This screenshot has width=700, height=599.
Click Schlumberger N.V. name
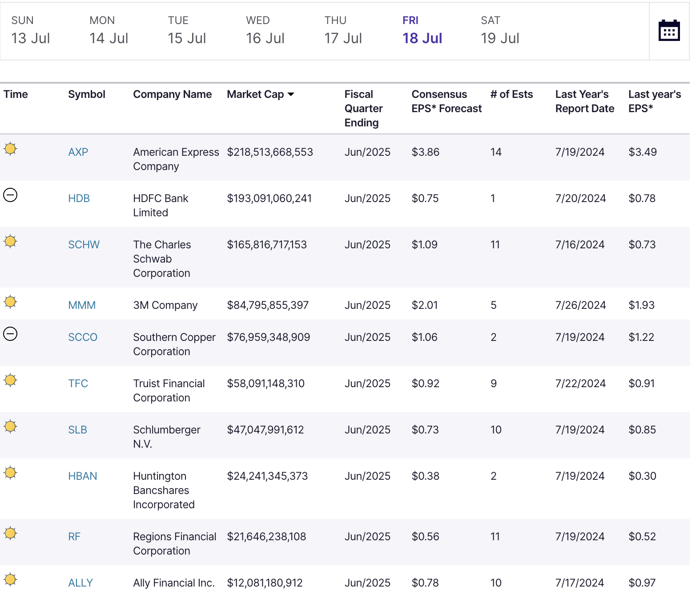(167, 437)
